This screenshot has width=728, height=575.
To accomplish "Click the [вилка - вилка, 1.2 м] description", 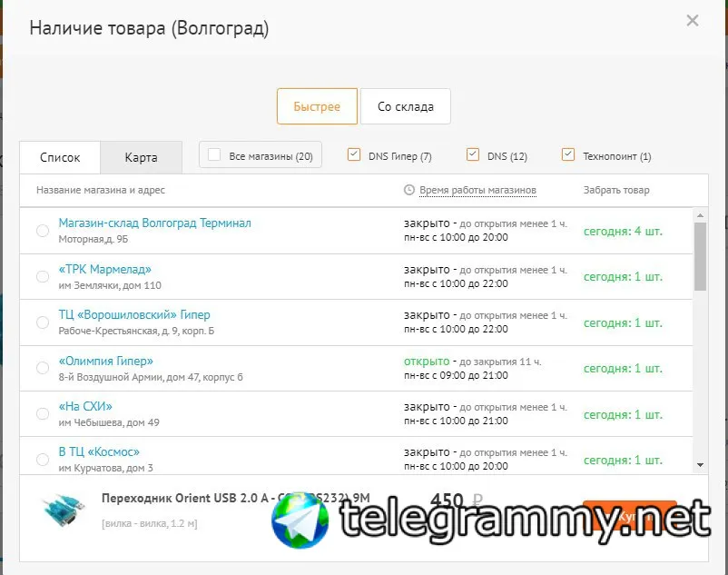I will coord(150,523).
